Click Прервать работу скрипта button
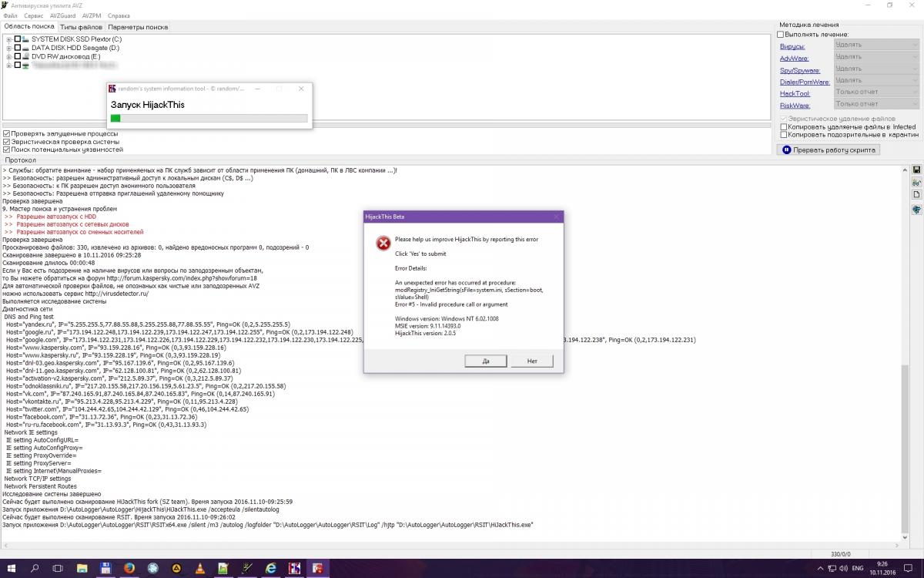This screenshot has width=924, height=578. coord(829,150)
